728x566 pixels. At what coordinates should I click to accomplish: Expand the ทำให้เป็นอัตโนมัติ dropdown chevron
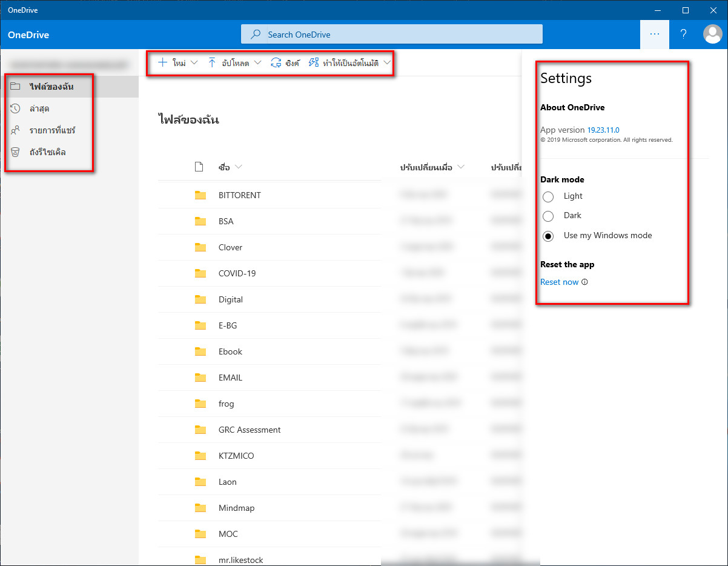coord(387,62)
